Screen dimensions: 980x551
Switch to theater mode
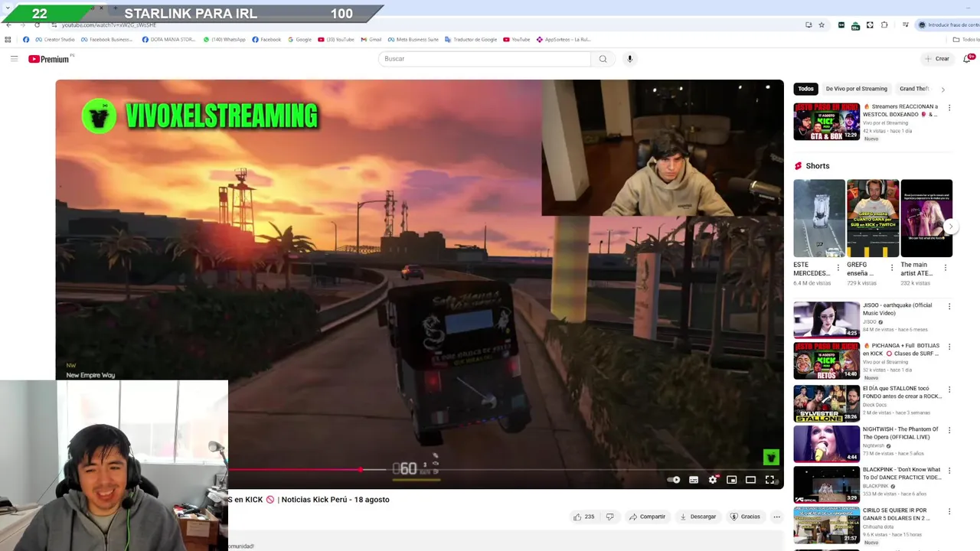tap(751, 480)
